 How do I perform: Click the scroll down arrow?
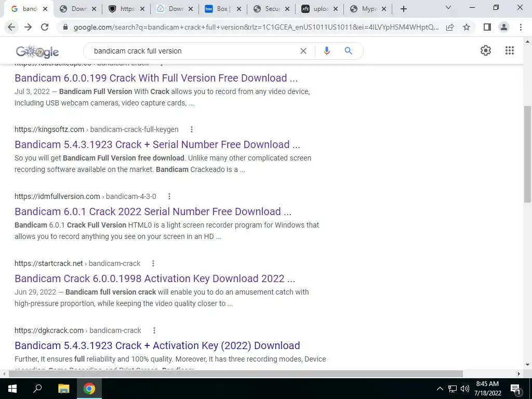coord(527,365)
